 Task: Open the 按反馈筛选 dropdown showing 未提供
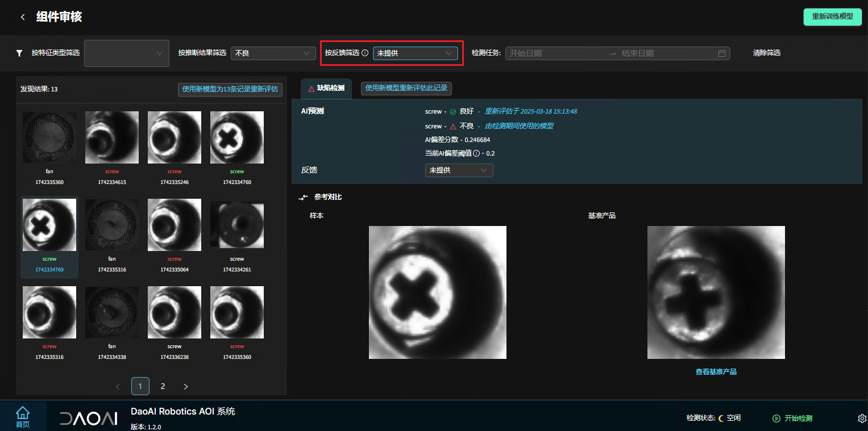click(416, 53)
